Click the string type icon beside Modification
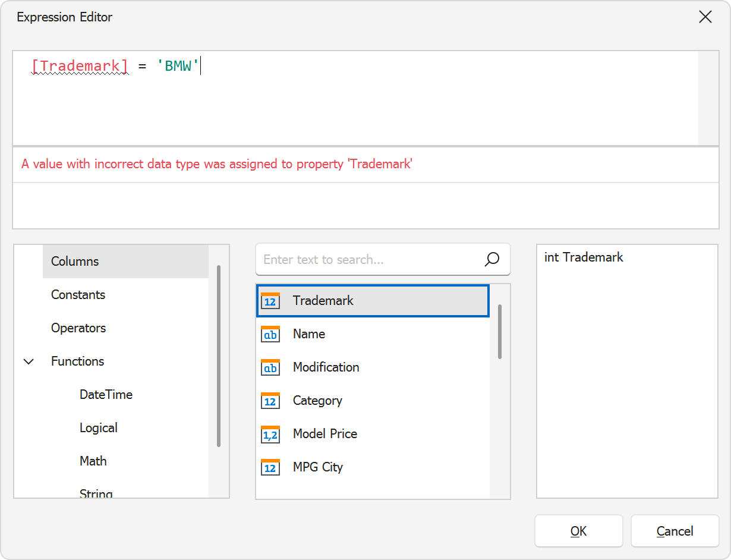 click(x=270, y=367)
